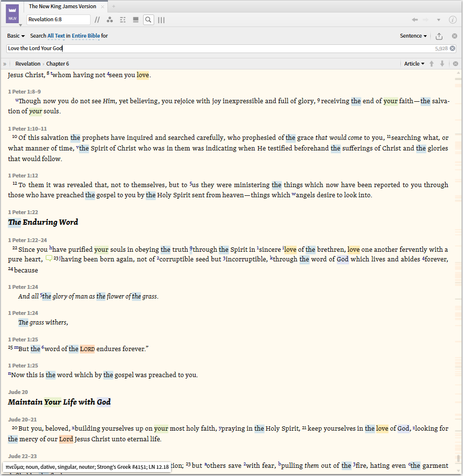Open the note icon in 1 Peter 1:22-24

[x=49, y=258]
